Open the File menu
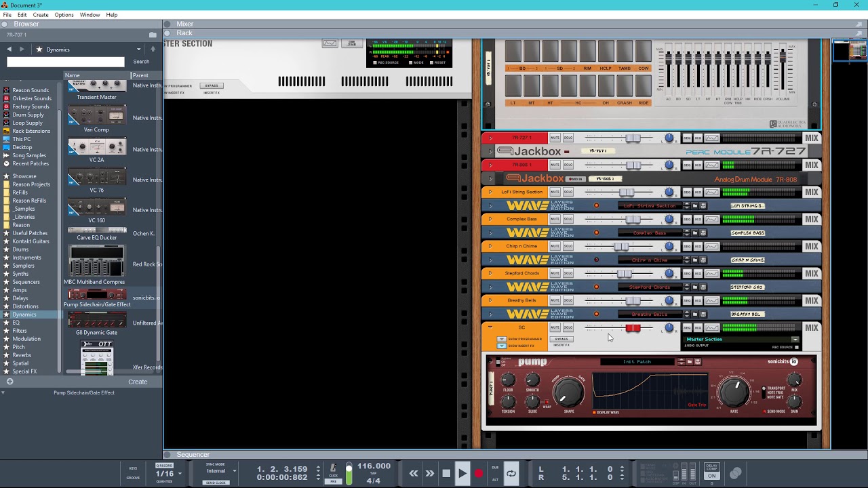The height and width of the screenshot is (488, 868). pos(7,15)
